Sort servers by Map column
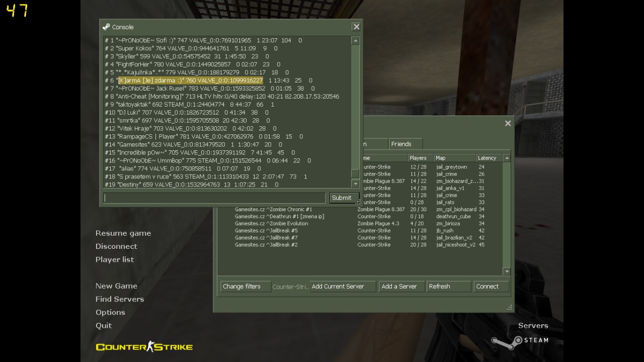644x362 pixels. 455,158
